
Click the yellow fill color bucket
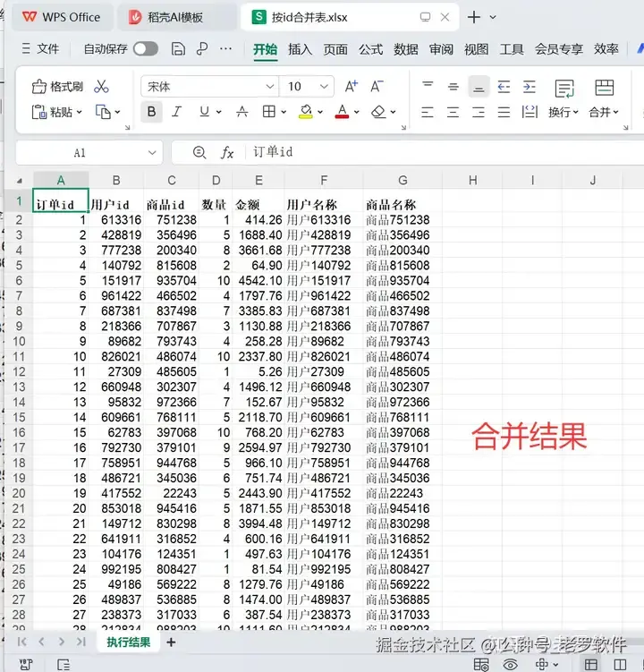click(x=306, y=112)
